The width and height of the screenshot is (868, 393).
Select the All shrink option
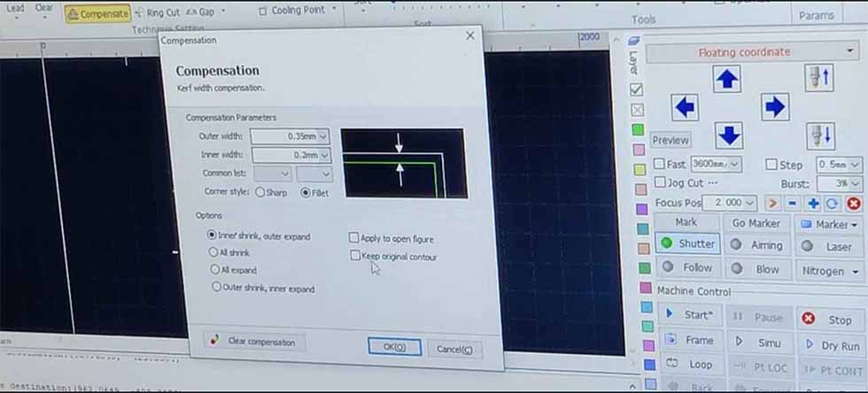pos(229,252)
